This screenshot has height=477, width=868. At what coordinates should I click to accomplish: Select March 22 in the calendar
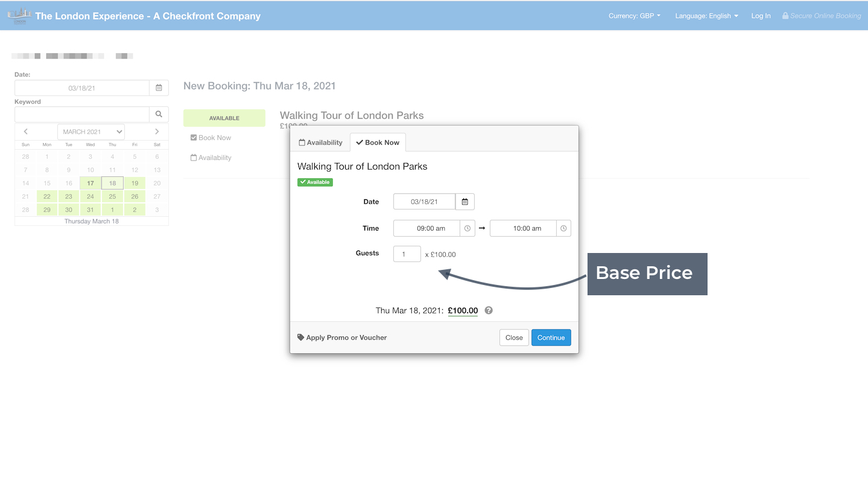(x=47, y=196)
